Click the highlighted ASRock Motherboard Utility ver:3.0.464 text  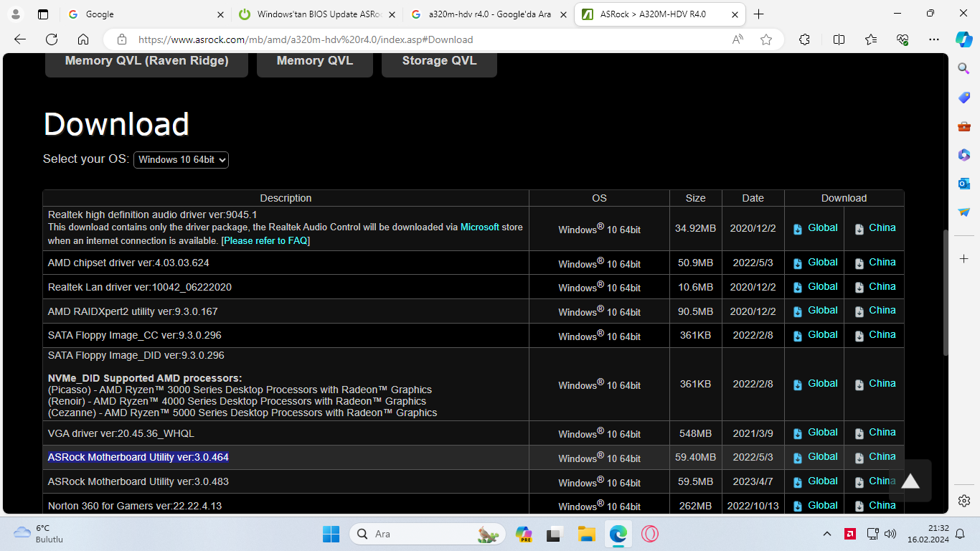tap(138, 457)
